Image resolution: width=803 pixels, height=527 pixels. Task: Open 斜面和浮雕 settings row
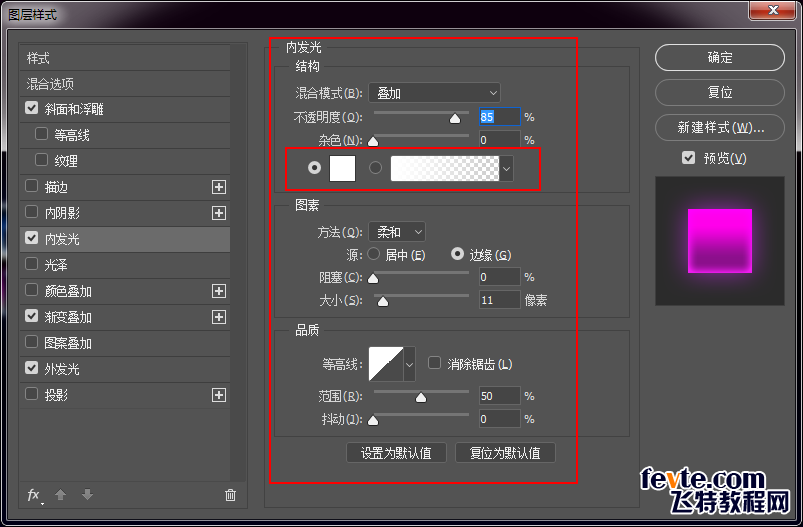click(x=125, y=109)
